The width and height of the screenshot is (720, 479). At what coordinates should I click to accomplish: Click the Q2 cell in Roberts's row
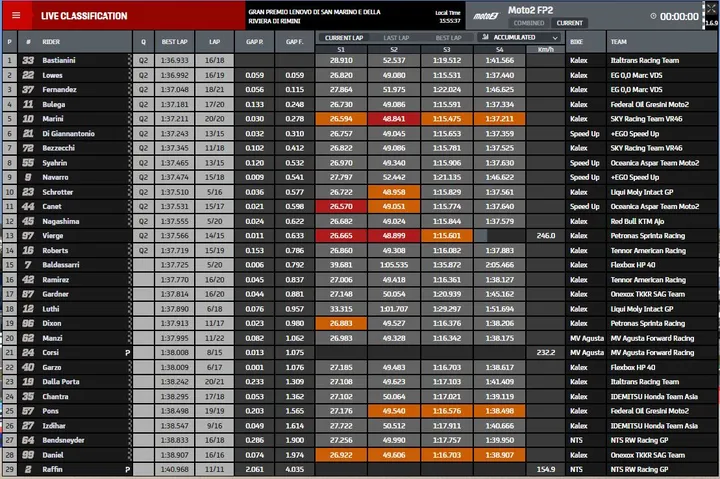(143, 250)
